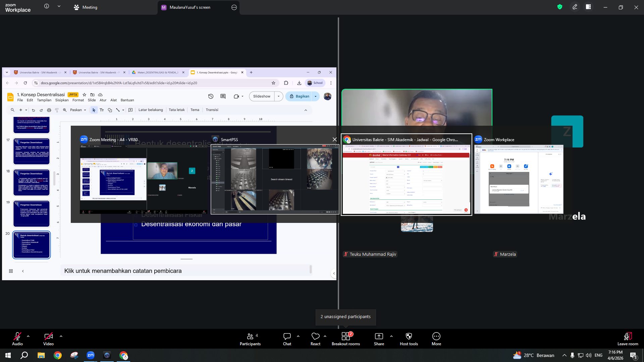
Task: Click the undo icon in Slides toolbar
Action: (33, 110)
